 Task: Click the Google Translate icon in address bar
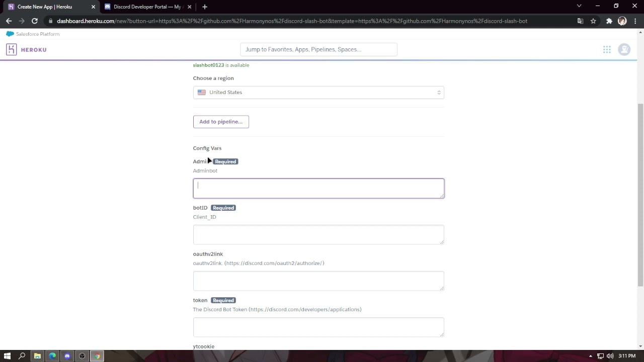[x=580, y=21]
